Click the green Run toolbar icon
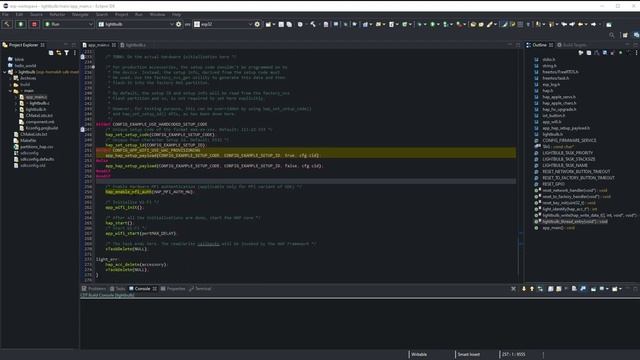Viewport: 640px width, 360px height. (433, 24)
